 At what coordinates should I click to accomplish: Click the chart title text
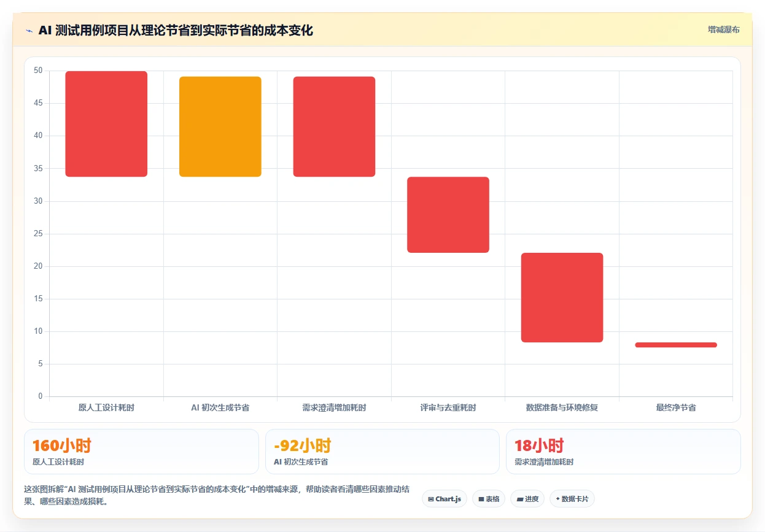click(176, 31)
